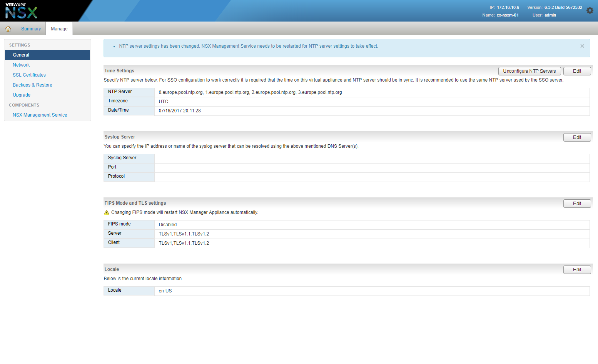Open NSX Management Service component
Screen dimensions: 598x364
40,115
